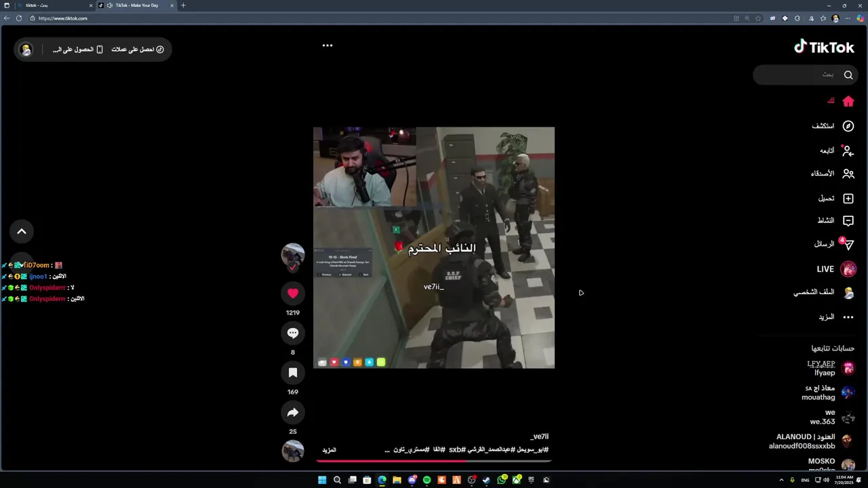Add page to favorites star in address bar
The height and width of the screenshot is (488, 868).
[x=758, y=18]
